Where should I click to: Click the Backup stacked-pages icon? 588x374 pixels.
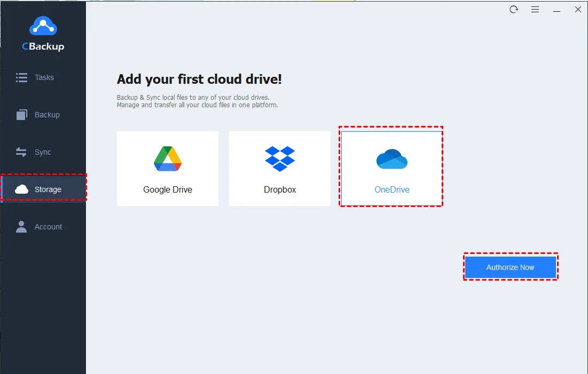pyautogui.click(x=21, y=115)
